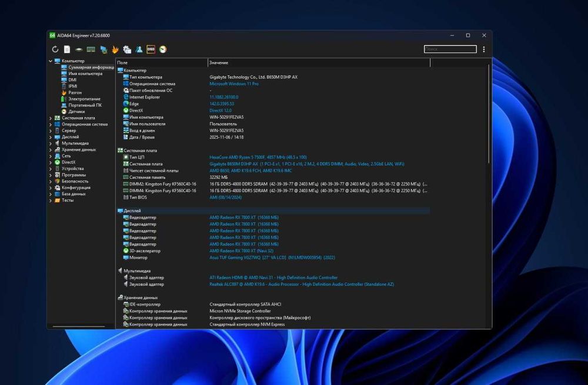Open the Report wizard document icon
Screen dimensions: 588x385
67,49
